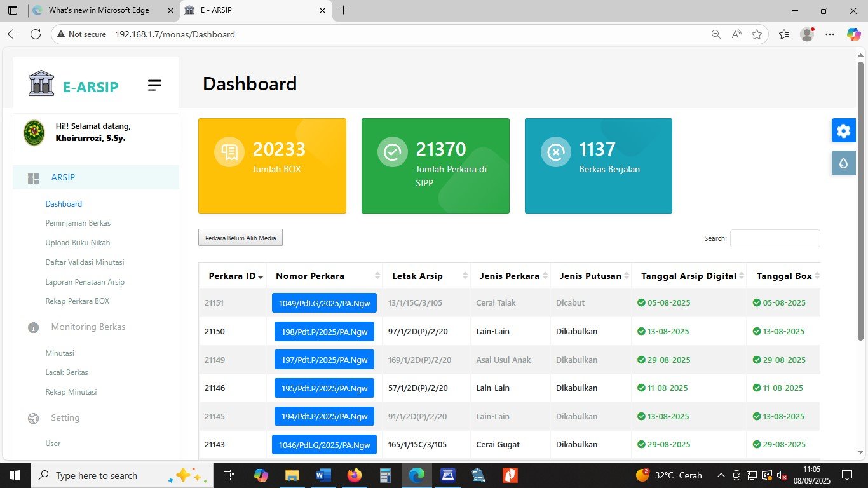The height and width of the screenshot is (488, 868).
Task: Open Word from the Windows taskbar
Action: [323, 475]
